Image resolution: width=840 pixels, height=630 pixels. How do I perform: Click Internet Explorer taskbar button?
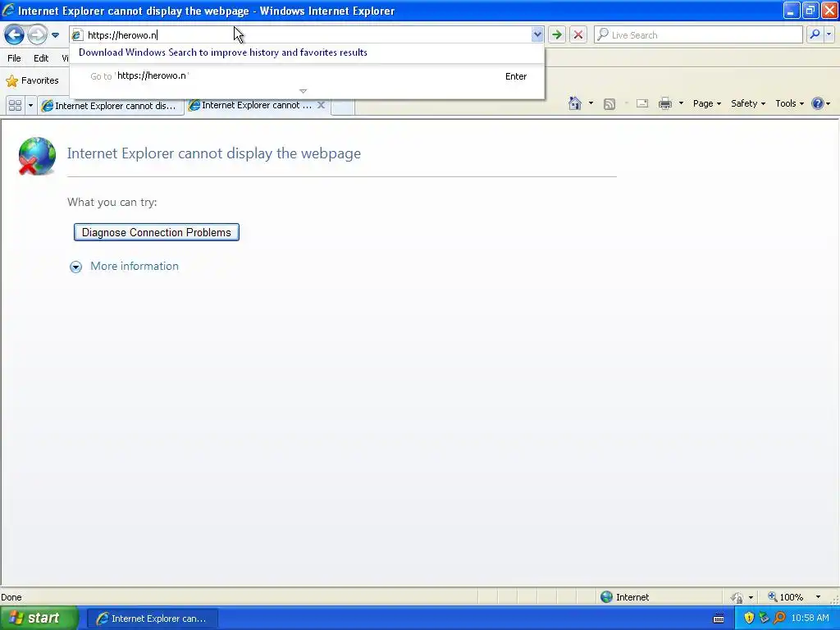152,619
